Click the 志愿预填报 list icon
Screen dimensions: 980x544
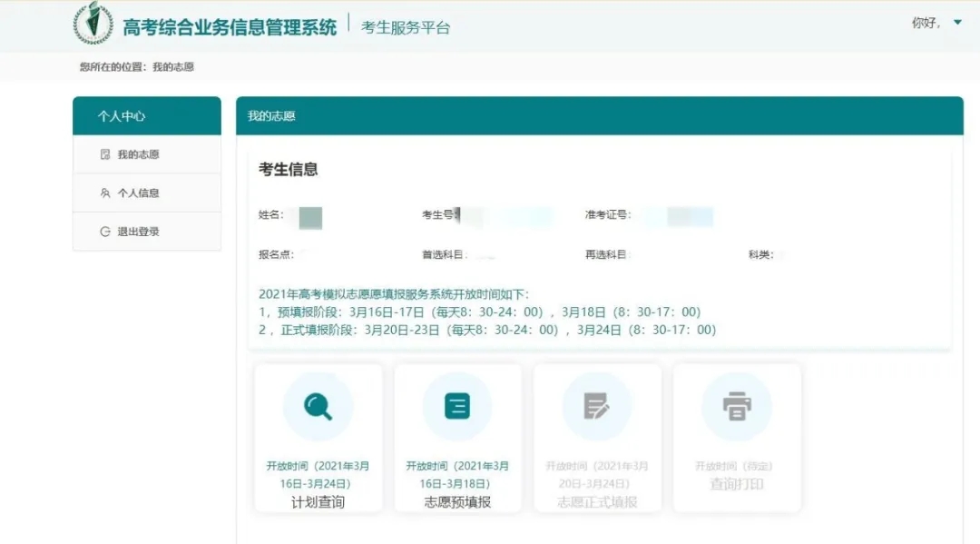coord(457,406)
